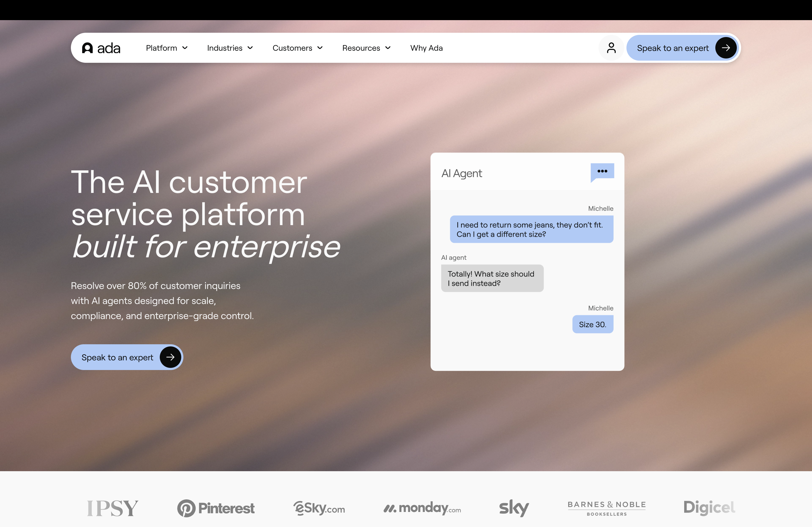Open the Digicel customer logo
812x527 pixels.
pos(709,508)
